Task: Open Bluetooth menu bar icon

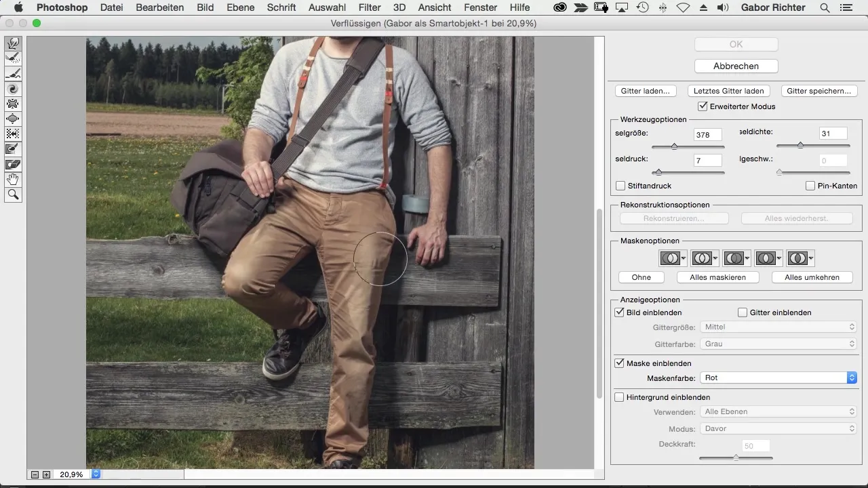Action: [663, 7]
